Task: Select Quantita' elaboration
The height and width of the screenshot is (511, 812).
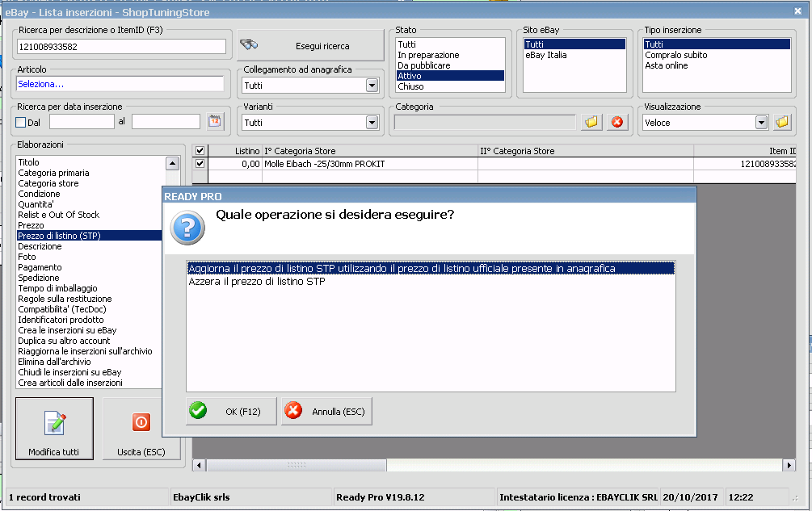Action: click(x=36, y=204)
